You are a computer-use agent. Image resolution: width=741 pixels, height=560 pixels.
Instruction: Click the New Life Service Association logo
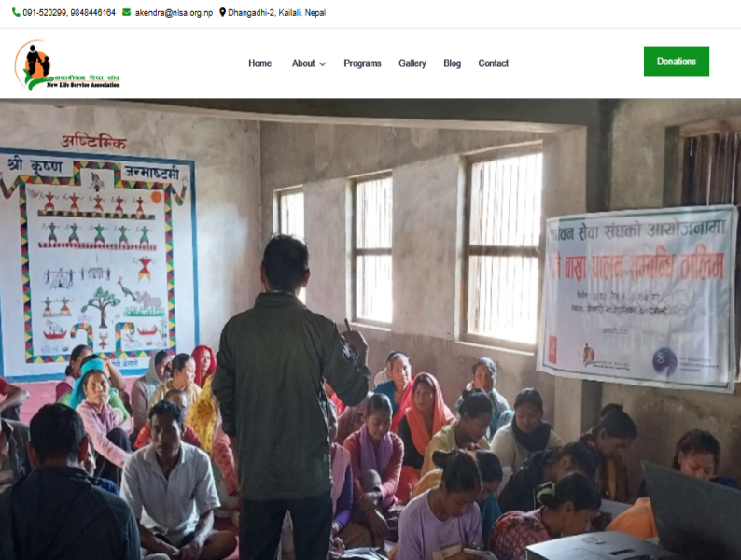[x=66, y=64]
